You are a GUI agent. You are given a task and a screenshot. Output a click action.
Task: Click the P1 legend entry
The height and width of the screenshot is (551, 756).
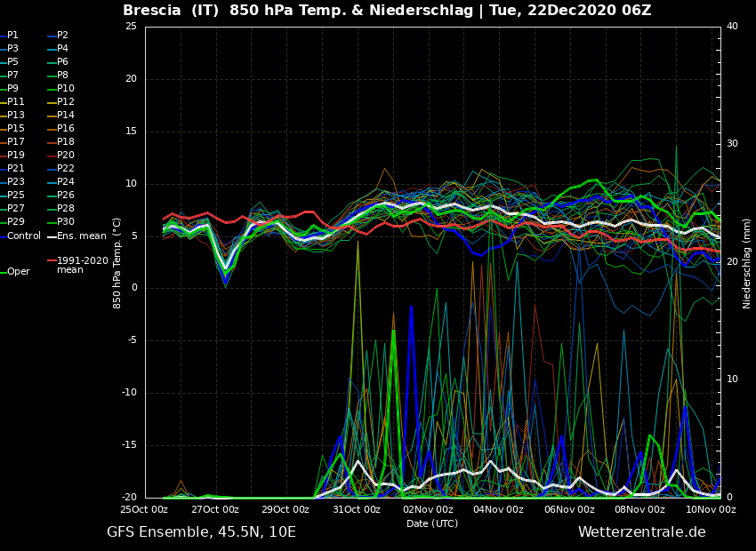click(x=12, y=36)
